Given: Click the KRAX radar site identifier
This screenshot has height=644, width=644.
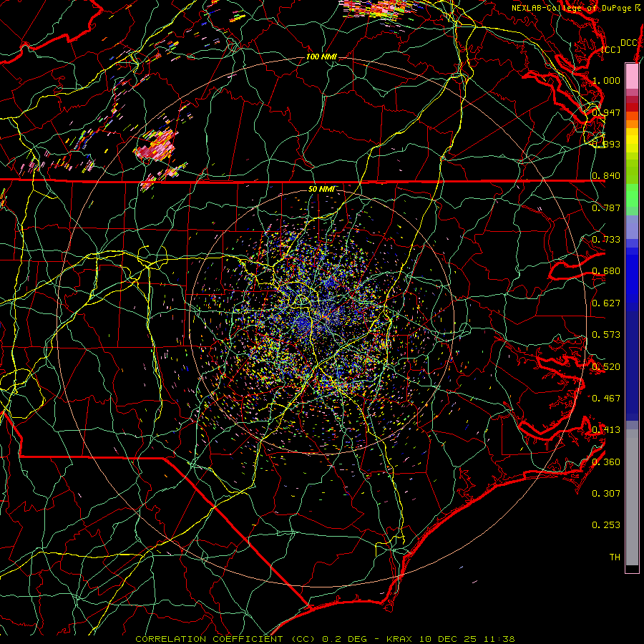Looking at the screenshot, I should click(x=399, y=639).
